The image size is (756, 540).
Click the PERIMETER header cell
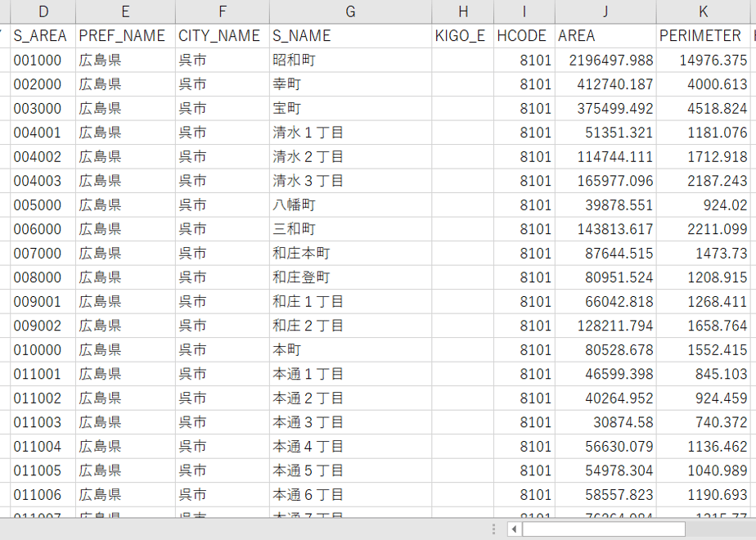(x=704, y=36)
